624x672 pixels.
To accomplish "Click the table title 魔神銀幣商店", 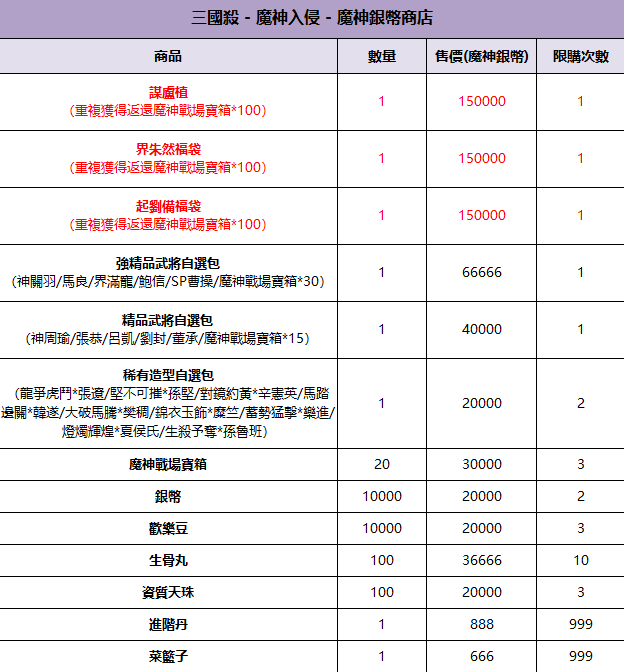I will (312, 18).
